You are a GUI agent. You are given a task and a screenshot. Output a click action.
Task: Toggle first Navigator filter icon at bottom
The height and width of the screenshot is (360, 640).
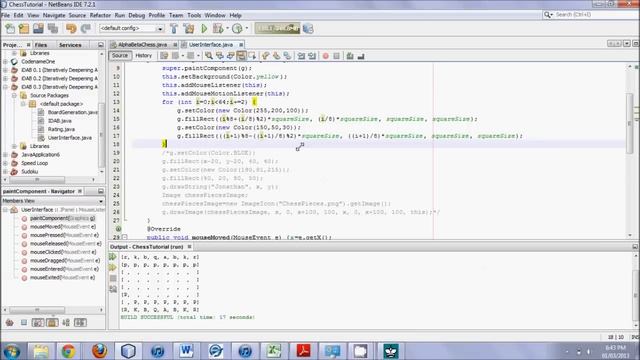10,322
